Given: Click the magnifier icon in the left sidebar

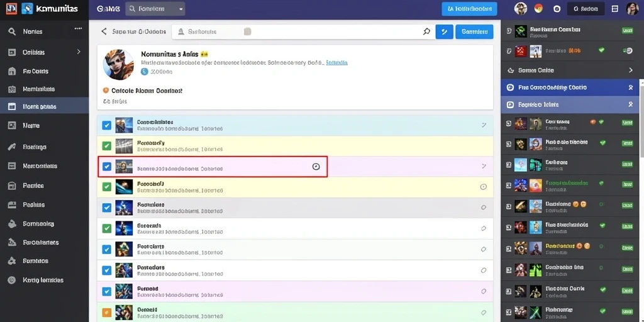Looking at the screenshot, I should coord(12,31).
